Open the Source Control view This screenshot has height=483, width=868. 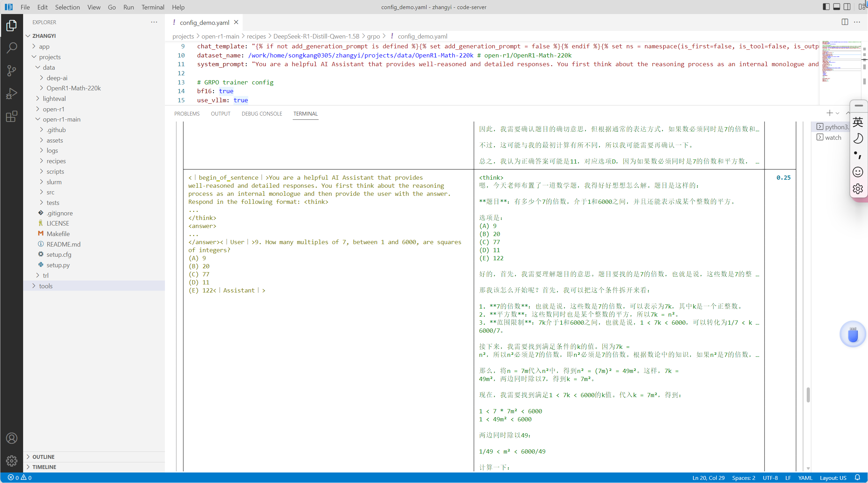(x=12, y=71)
